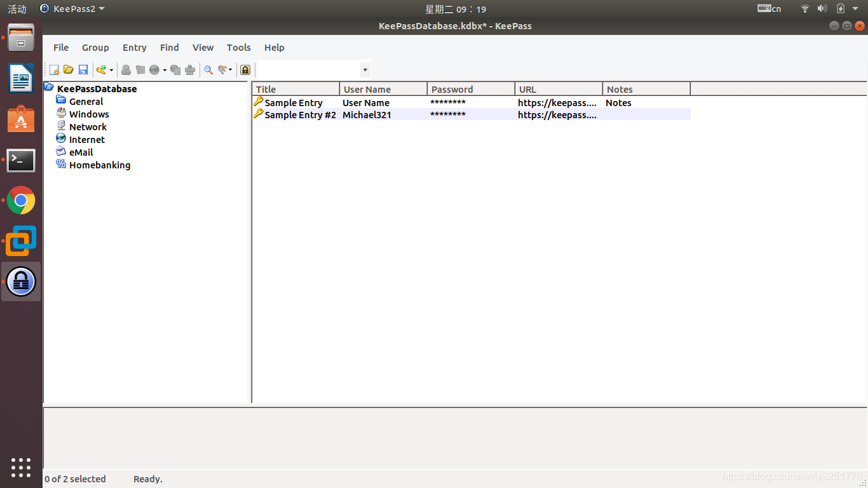This screenshot has width=868, height=488.
Task: Expand the Open URL dropdown arrow
Action: (x=165, y=71)
